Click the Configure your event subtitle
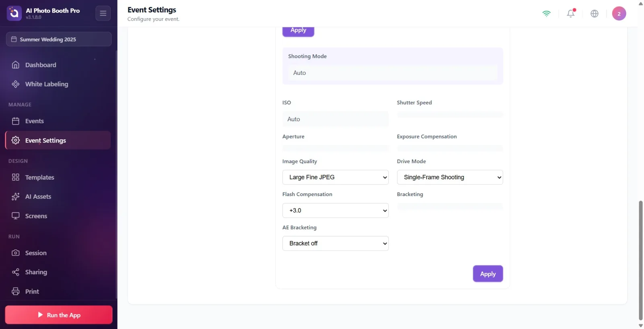644x329 pixels. (x=153, y=19)
